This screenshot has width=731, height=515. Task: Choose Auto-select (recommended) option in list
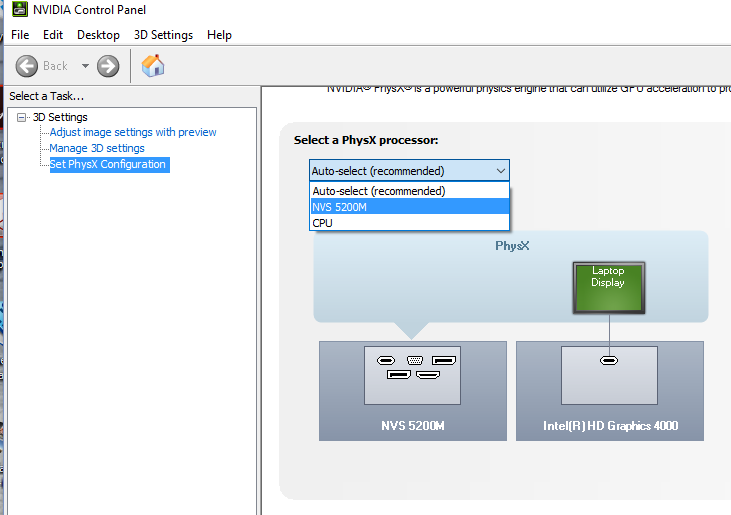point(410,191)
